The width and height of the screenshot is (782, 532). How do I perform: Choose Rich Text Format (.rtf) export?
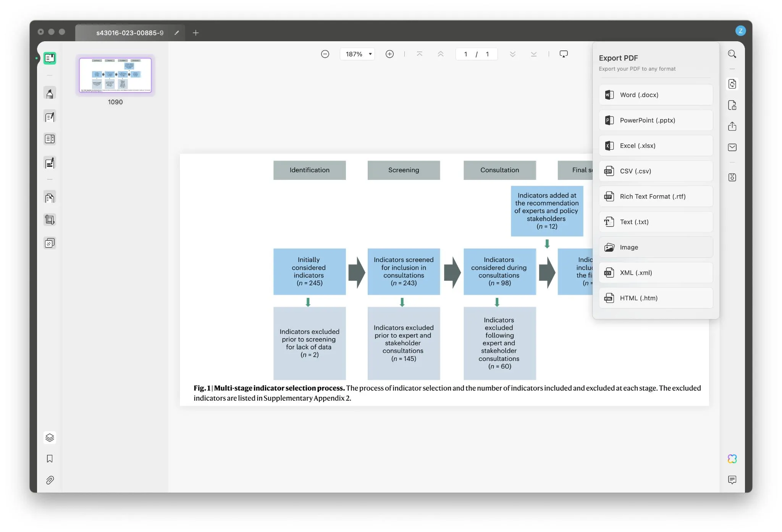pos(656,196)
